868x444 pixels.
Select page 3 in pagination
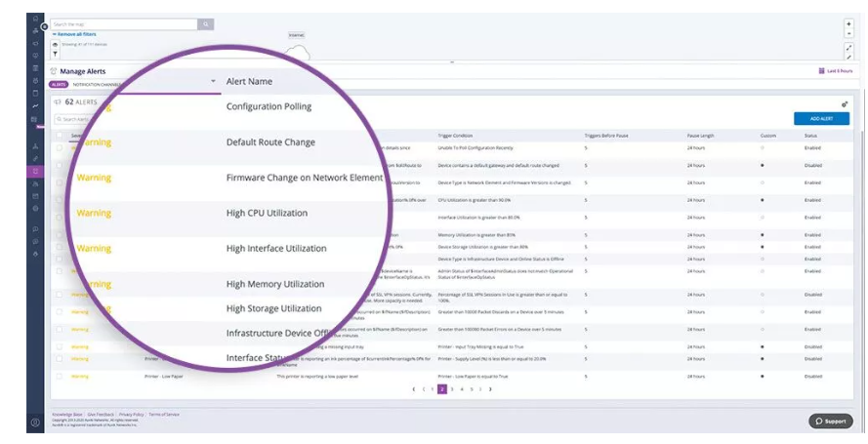point(452,389)
